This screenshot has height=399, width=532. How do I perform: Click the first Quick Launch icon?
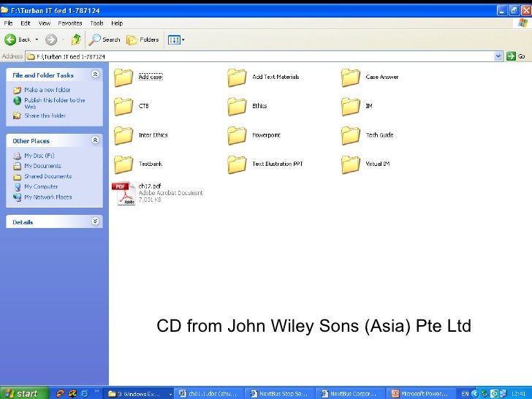[x=60, y=394]
